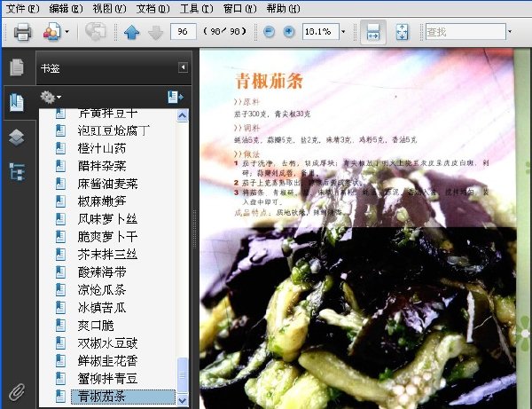Open the 编辑 menu

tap(66, 8)
